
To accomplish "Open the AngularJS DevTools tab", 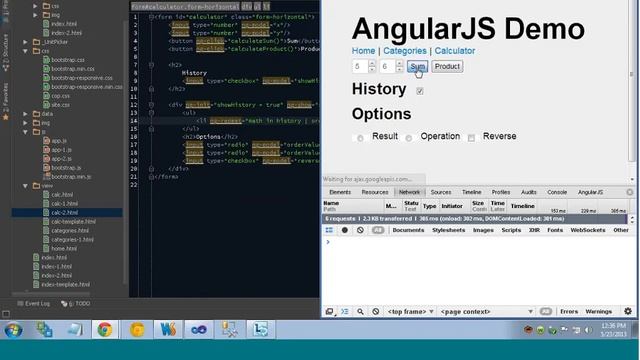I will click(590, 192).
